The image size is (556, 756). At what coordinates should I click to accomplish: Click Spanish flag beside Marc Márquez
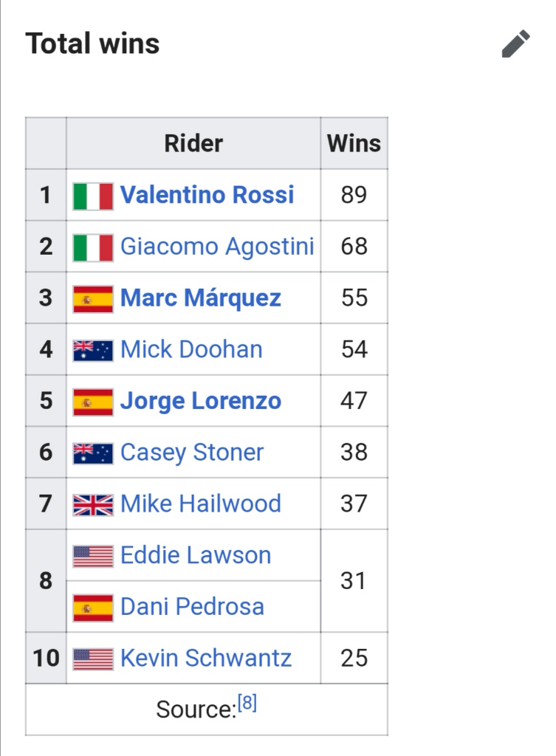pos(93,299)
